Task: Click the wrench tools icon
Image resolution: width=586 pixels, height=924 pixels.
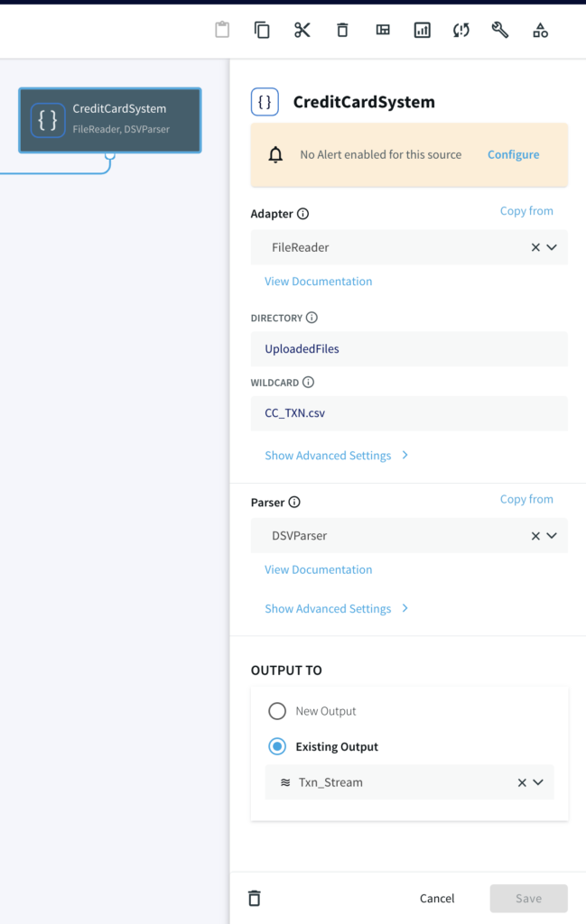Action: [x=499, y=30]
